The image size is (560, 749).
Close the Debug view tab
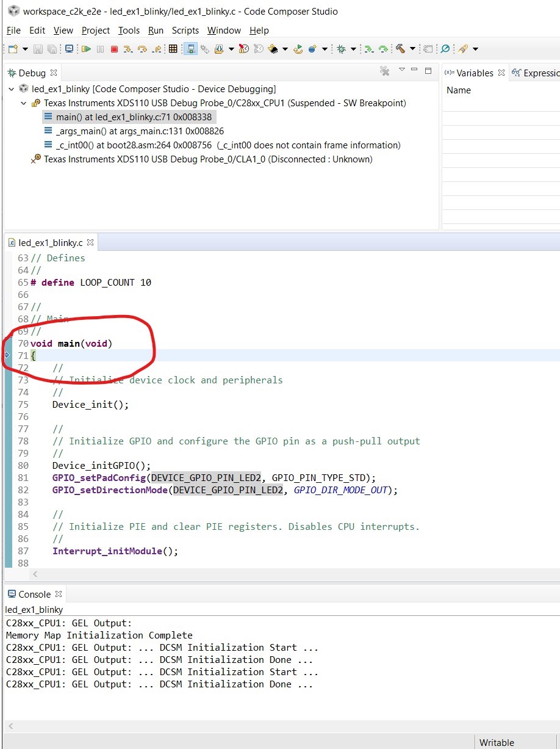point(54,73)
